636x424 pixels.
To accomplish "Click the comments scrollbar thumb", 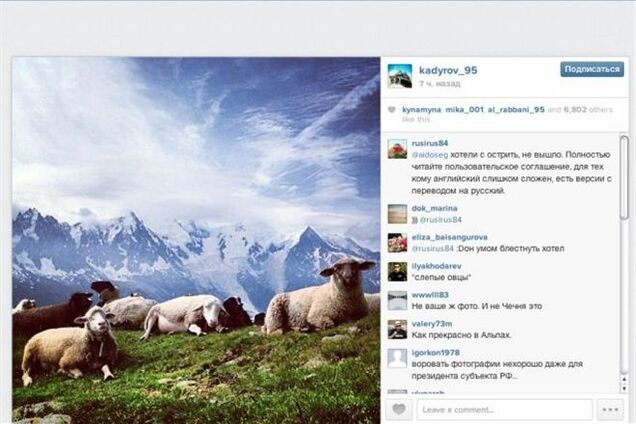I will [x=625, y=179].
